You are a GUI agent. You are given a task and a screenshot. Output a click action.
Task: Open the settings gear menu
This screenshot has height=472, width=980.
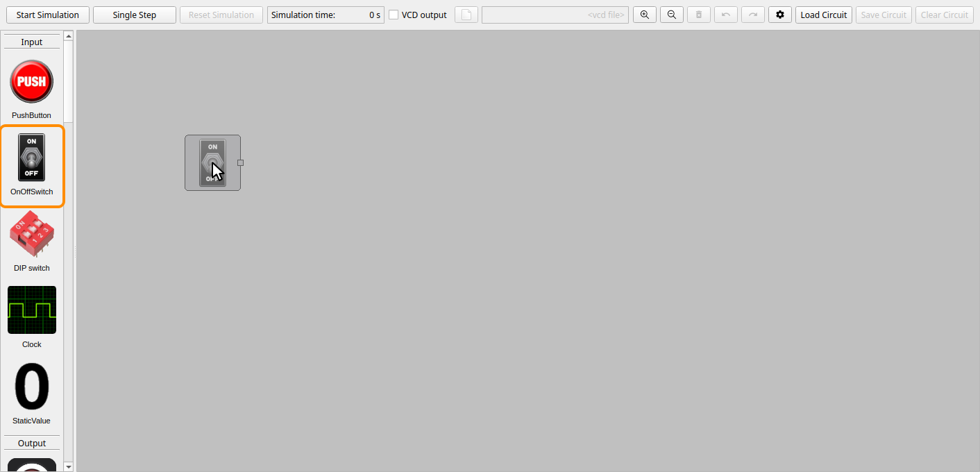780,15
